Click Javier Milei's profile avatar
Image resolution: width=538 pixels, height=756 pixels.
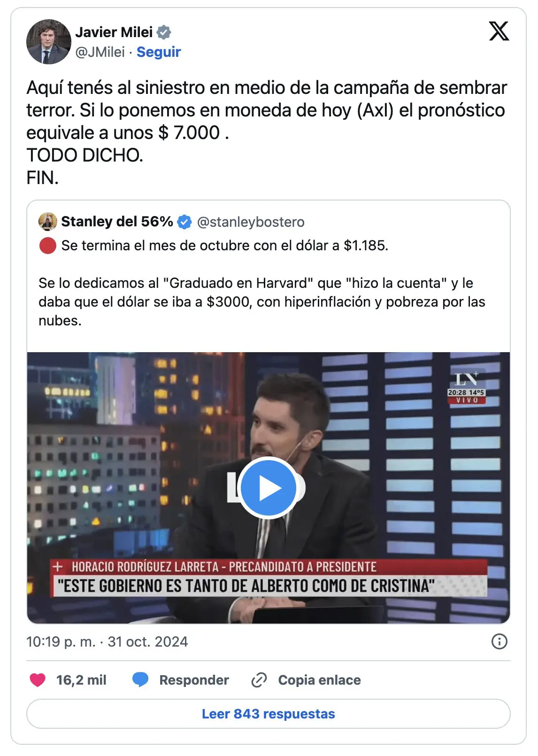tap(48, 41)
